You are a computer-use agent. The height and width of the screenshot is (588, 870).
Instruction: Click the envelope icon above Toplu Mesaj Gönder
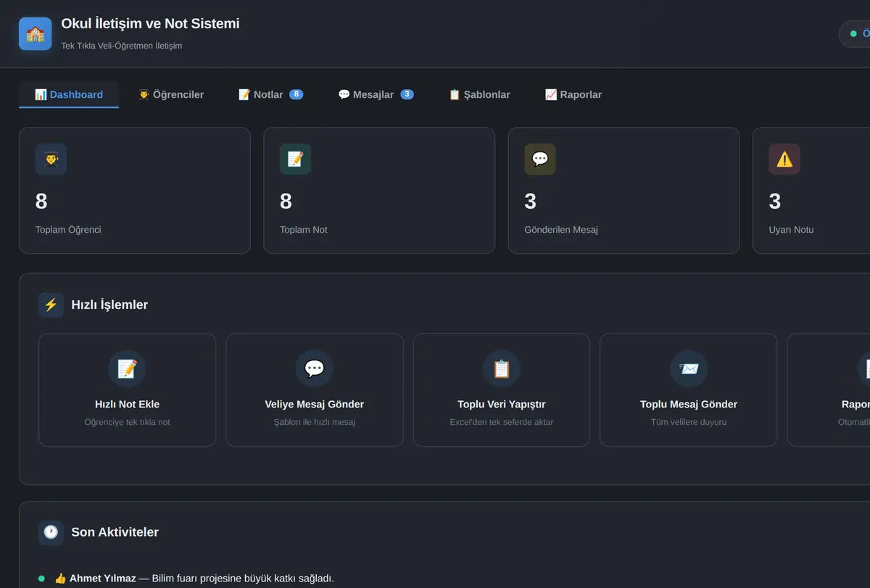click(x=689, y=369)
